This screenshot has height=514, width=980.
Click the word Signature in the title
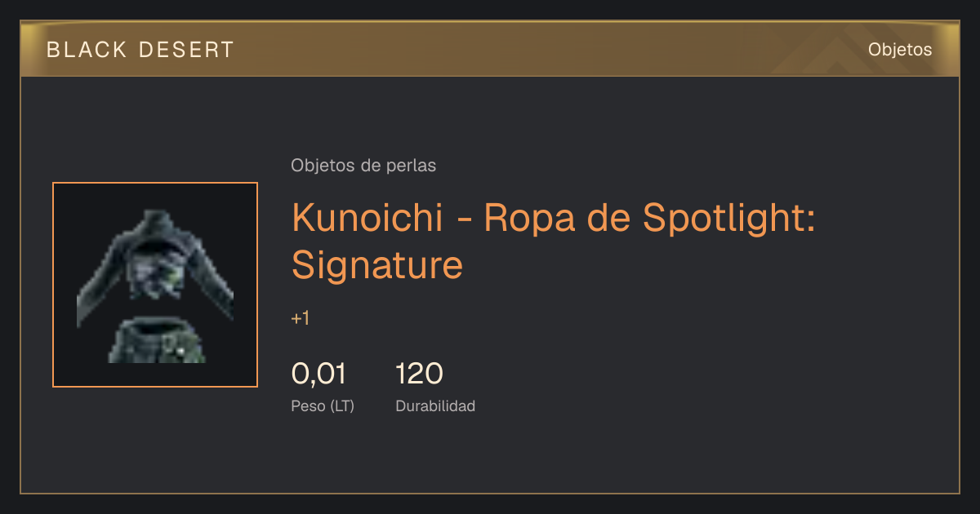click(x=377, y=264)
